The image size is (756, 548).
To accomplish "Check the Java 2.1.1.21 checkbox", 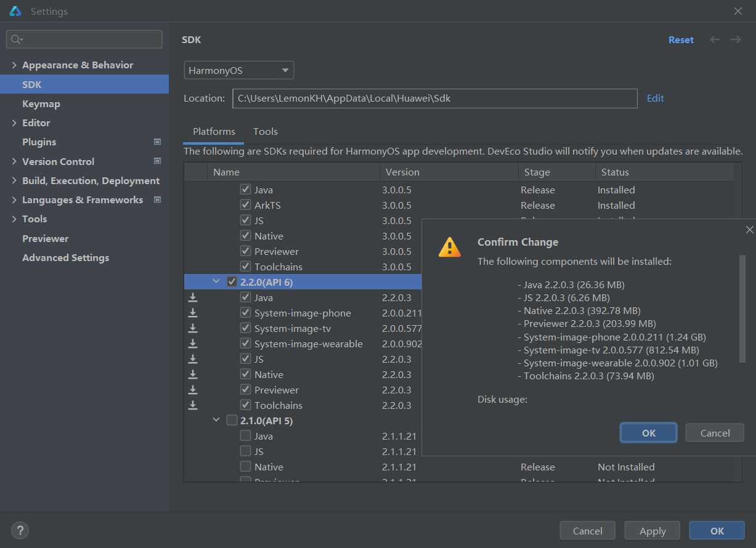I will (x=245, y=436).
